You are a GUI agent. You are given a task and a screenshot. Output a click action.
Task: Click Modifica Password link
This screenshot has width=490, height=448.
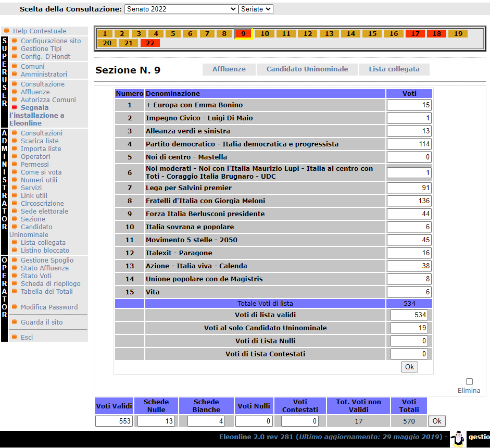coord(49,307)
